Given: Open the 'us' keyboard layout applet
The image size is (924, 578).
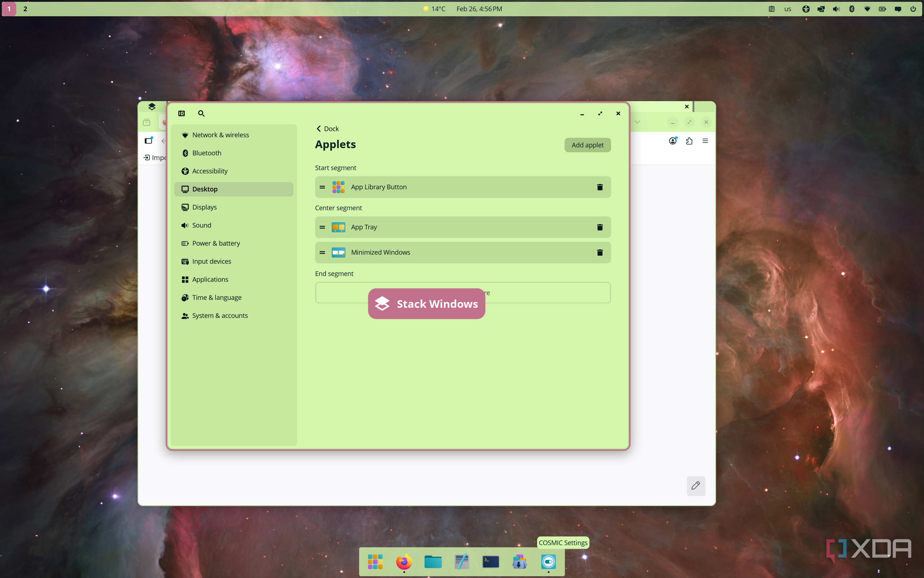Looking at the screenshot, I should pos(788,9).
